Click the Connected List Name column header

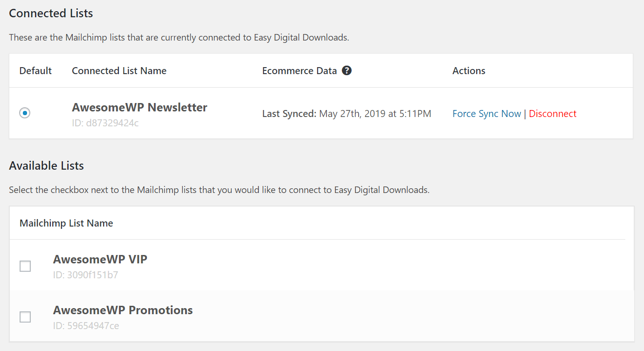119,71
